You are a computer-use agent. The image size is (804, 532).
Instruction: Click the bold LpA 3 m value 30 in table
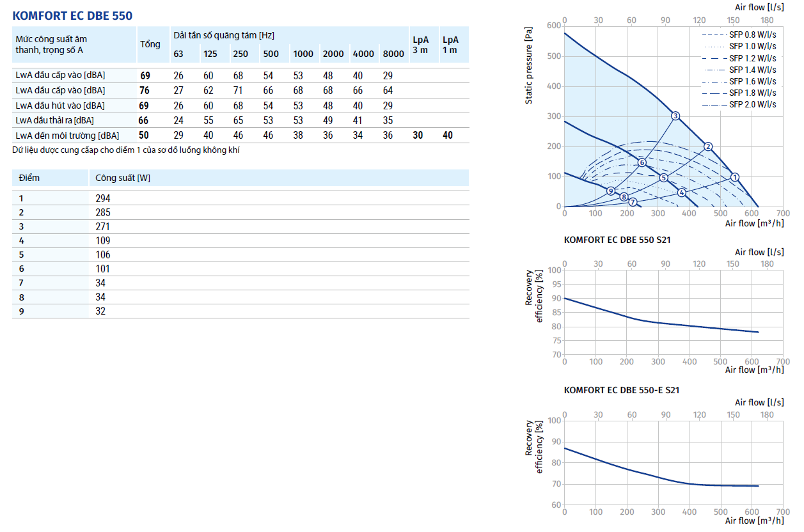(x=418, y=135)
